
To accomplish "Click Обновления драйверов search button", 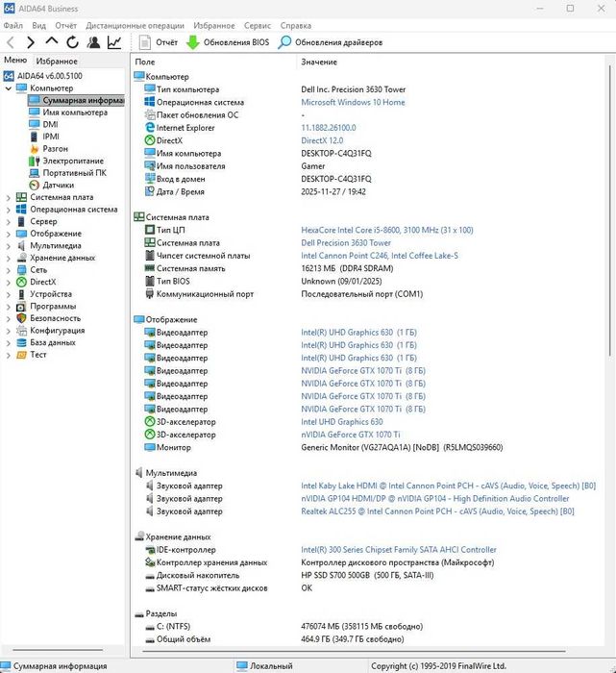I will coord(330,42).
